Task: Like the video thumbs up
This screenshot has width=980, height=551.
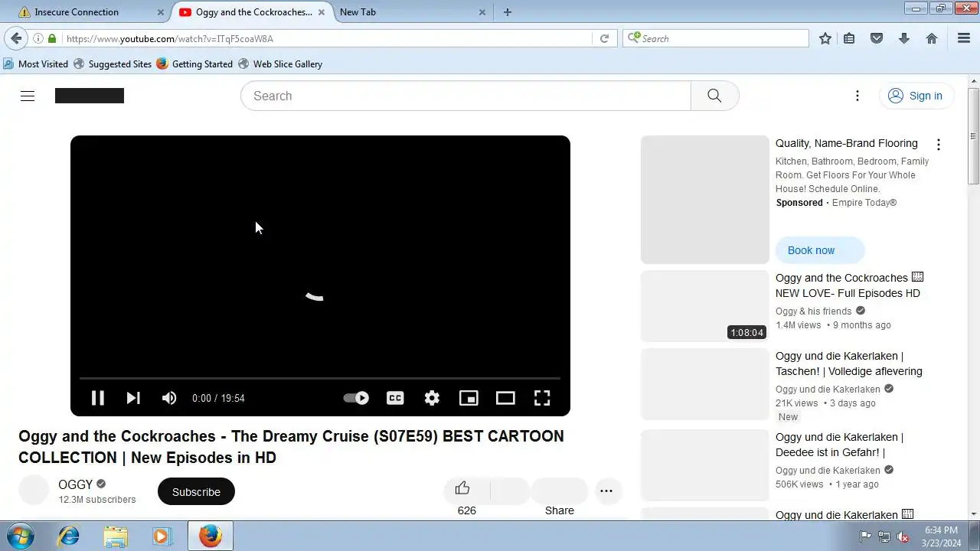Action: [x=462, y=488]
